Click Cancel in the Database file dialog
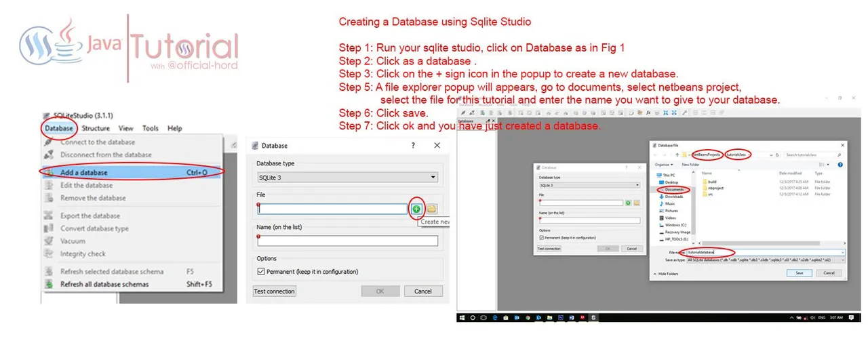Viewport: 868px width, 347px height. [829, 273]
